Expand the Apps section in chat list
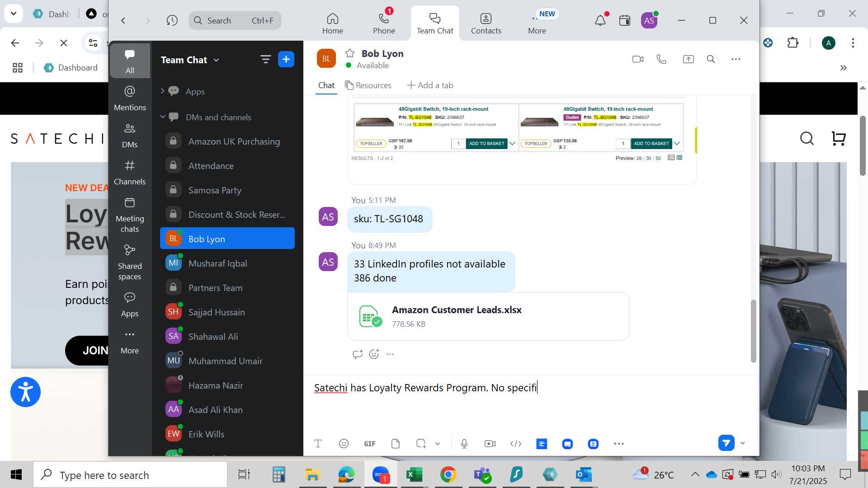The width and height of the screenshot is (868, 488). click(x=162, y=91)
